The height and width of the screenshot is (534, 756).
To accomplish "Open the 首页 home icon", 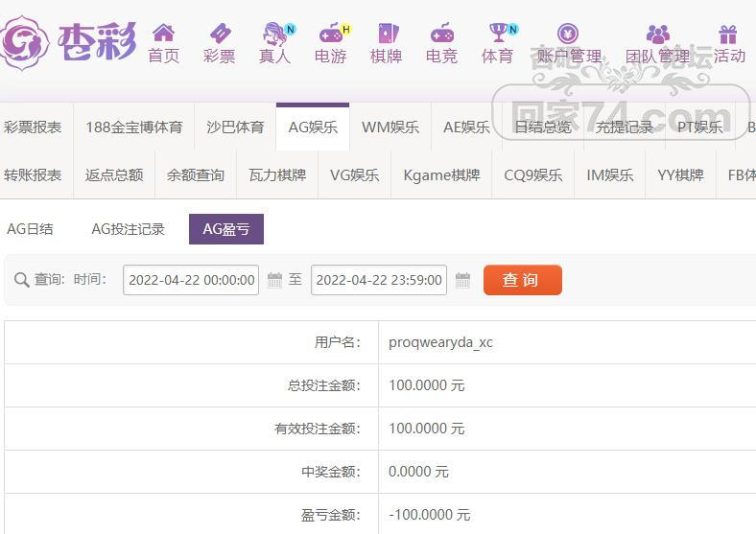I will pyautogui.click(x=163, y=33).
